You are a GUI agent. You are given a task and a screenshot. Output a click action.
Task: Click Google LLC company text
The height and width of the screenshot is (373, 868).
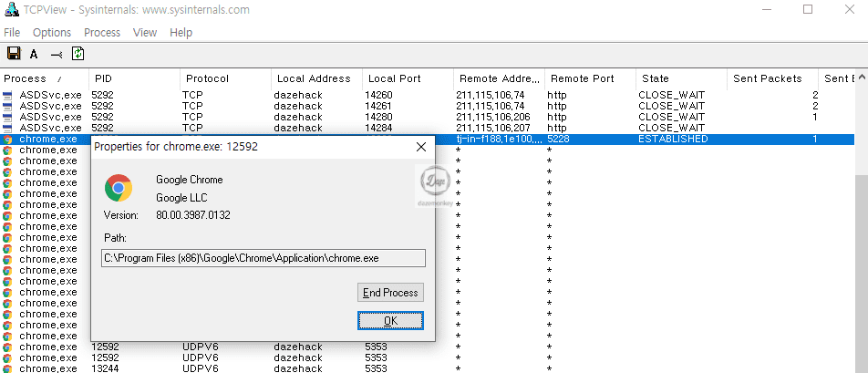click(181, 198)
